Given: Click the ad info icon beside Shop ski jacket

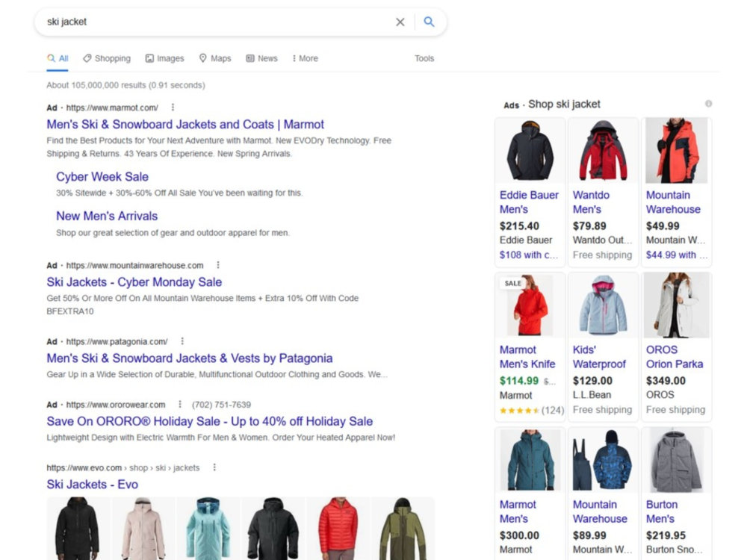Looking at the screenshot, I should [708, 104].
